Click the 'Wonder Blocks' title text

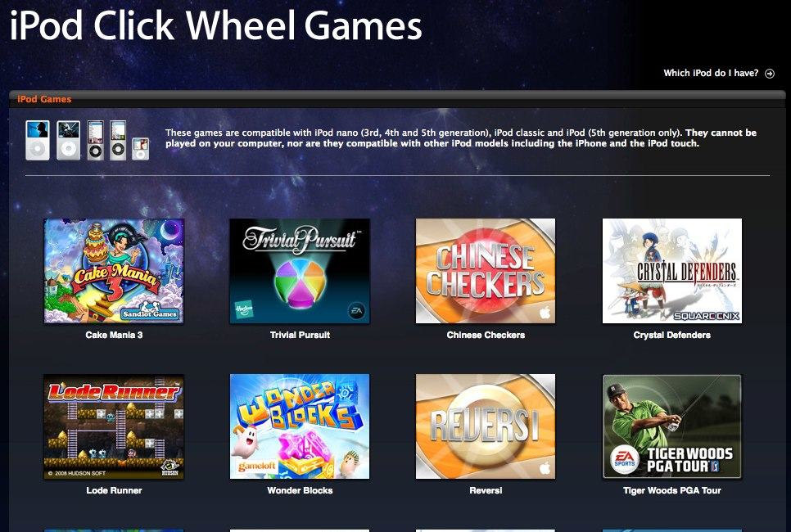tap(300, 490)
